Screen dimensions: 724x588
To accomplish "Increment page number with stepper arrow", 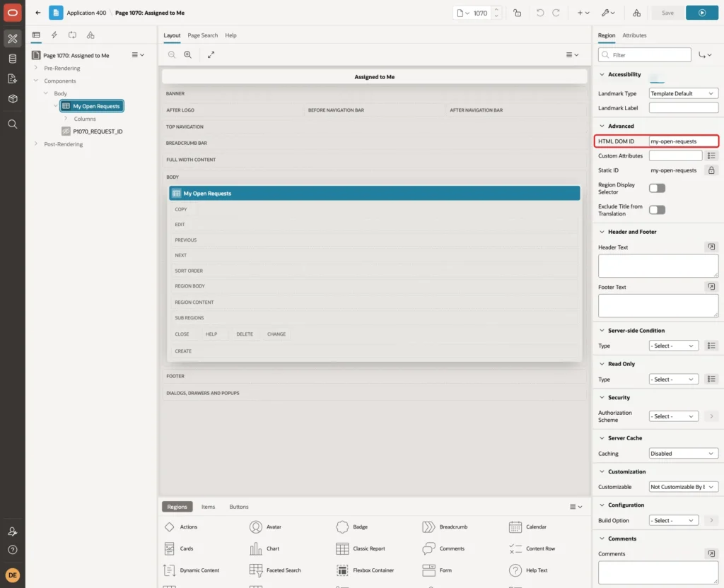I will 496,9.
